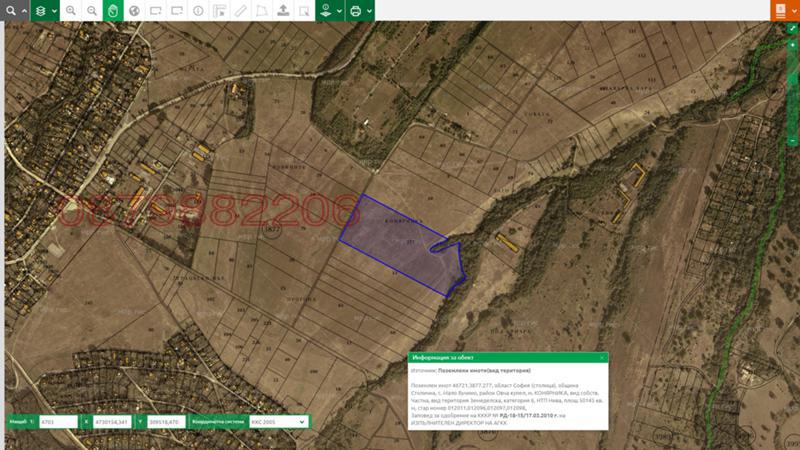
Task: Click the info identify tool icon
Action: (198, 10)
